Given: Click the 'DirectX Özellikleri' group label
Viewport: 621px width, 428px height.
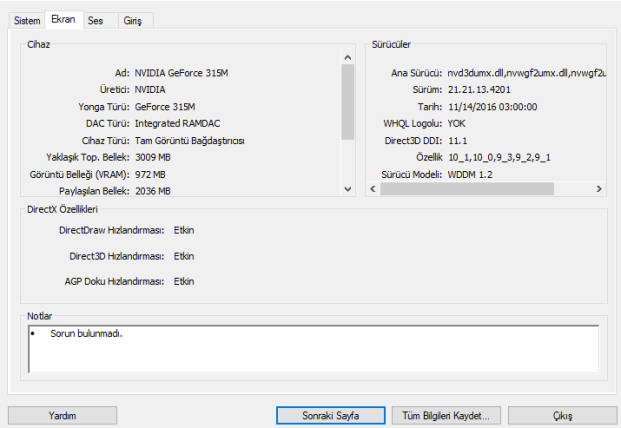Looking at the screenshot, I should (x=62, y=209).
